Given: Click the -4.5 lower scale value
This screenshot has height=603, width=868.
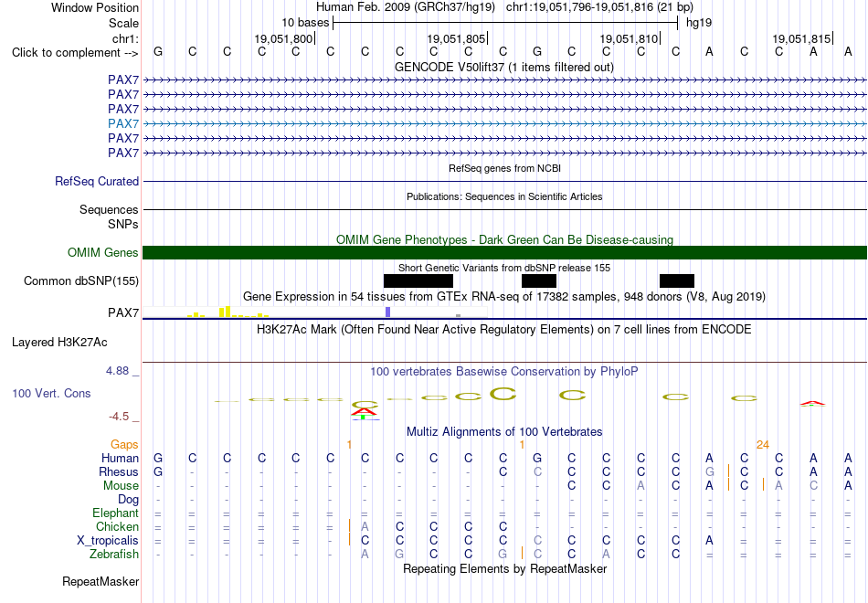Looking at the screenshot, I should coord(119,417).
